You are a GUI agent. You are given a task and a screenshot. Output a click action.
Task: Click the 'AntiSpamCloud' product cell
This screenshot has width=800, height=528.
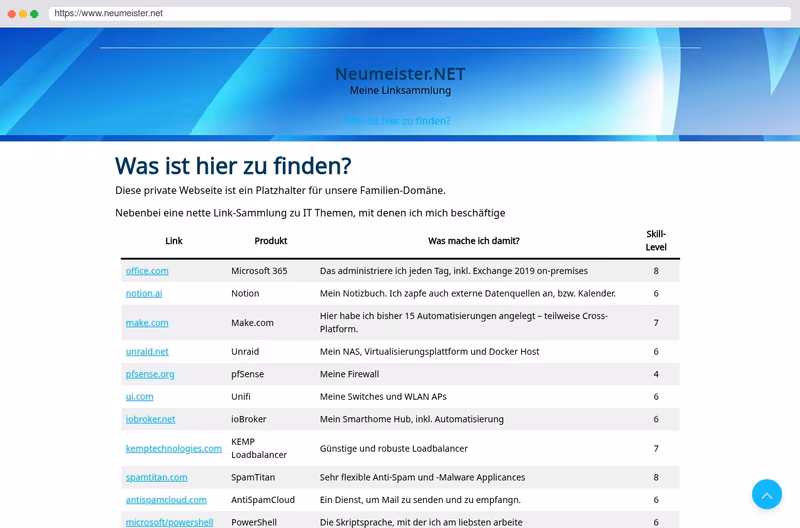263,500
